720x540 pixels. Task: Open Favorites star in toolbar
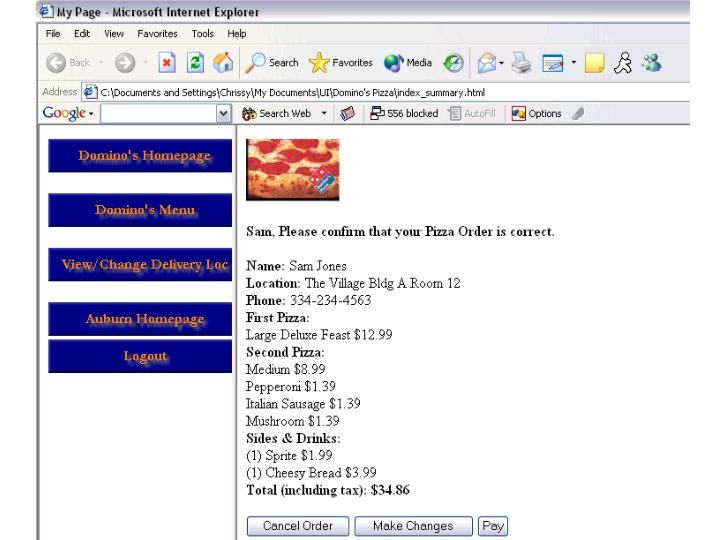(x=341, y=62)
